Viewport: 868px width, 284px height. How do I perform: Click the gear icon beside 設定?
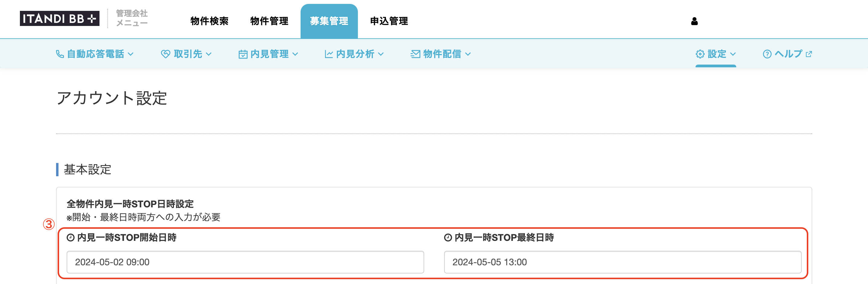click(700, 54)
